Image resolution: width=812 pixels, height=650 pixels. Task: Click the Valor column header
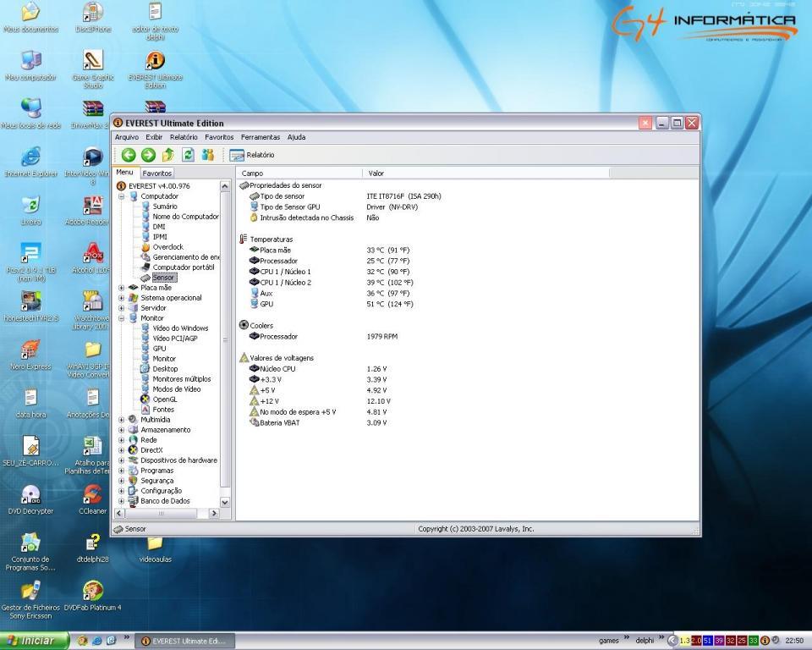pos(486,174)
